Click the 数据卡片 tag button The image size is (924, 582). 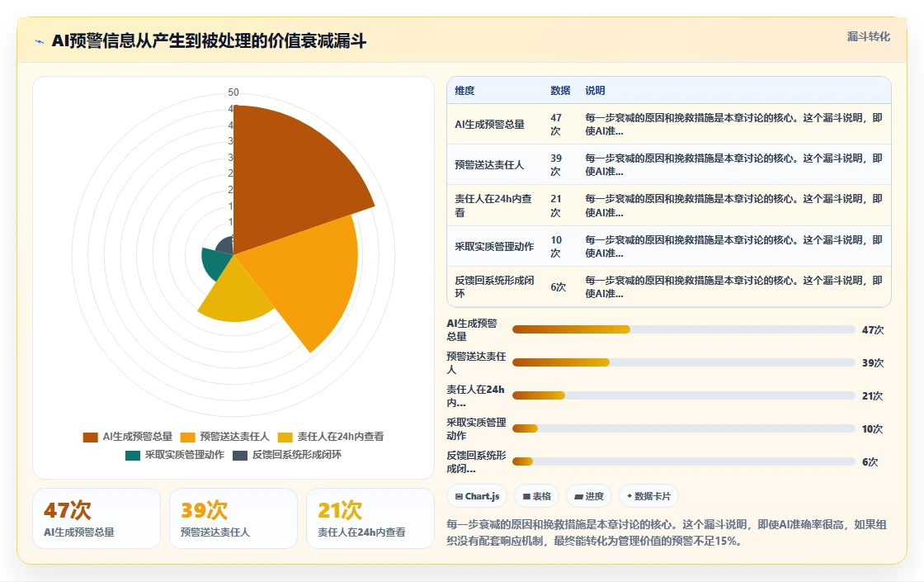pyautogui.click(x=648, y=496)
